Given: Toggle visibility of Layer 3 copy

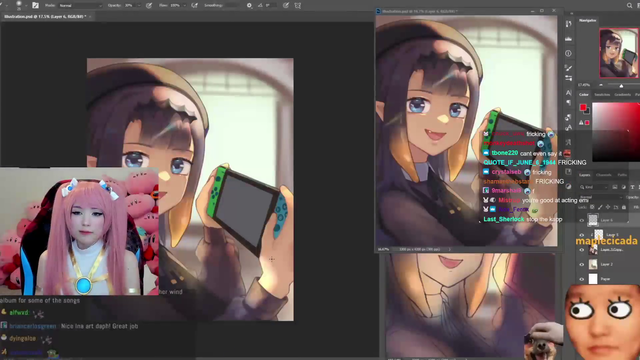Looking at the screenshot, I should 582,250.
